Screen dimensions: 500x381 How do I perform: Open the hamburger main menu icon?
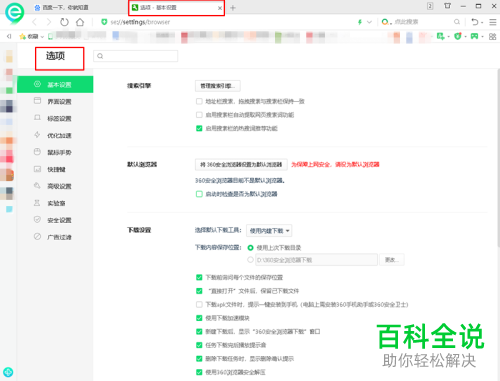point(493,22)
